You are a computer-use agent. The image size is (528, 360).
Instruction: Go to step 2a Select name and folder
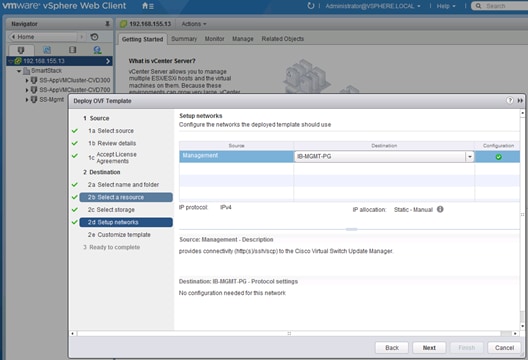click(123, 185)
